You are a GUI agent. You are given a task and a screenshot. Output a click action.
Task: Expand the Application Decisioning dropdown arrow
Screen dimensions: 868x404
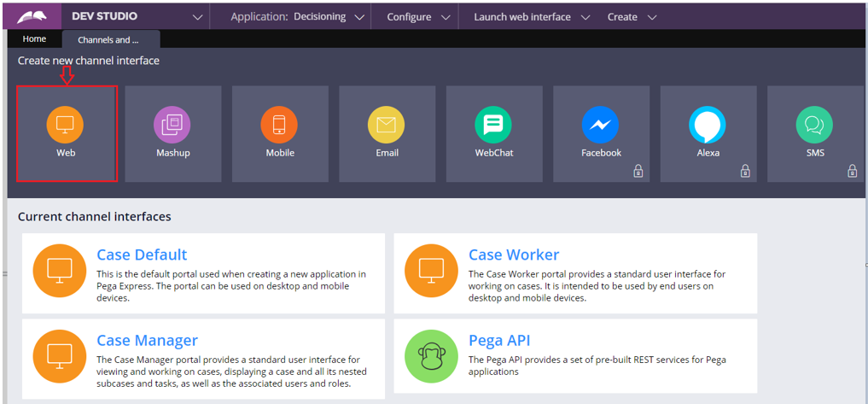[360, 18]
